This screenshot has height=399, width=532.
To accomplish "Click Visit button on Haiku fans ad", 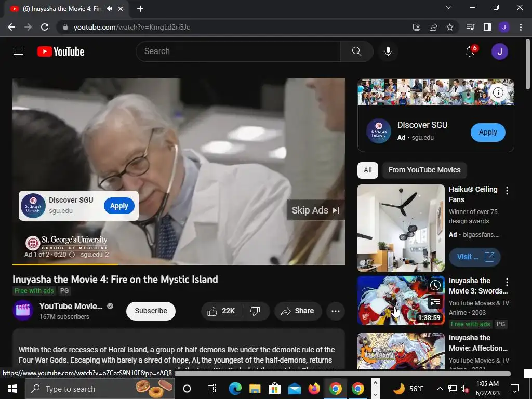I will (x=475, y=257).
